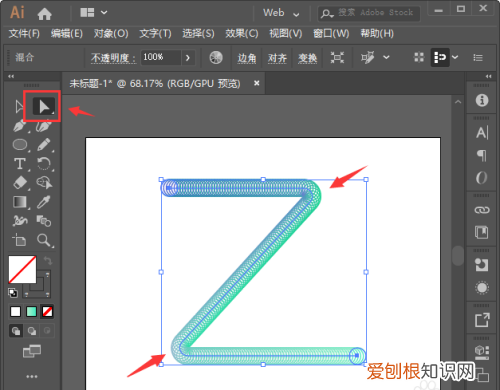Select the Ellipse tool

coord(20,145)
